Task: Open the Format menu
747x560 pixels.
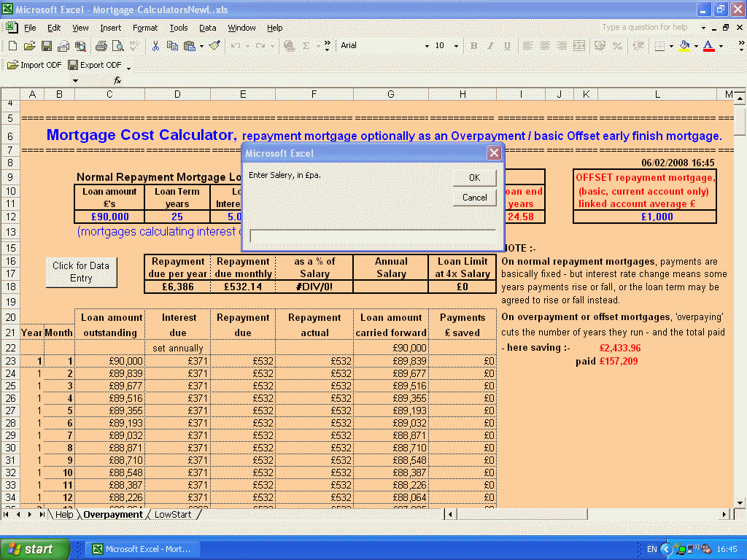Action: pos(145,28)
